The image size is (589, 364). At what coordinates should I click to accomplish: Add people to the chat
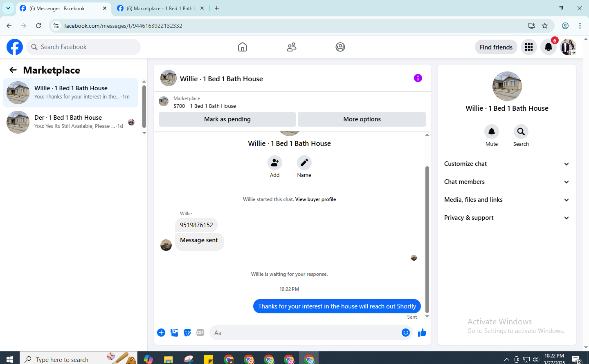tap(275, 163)
